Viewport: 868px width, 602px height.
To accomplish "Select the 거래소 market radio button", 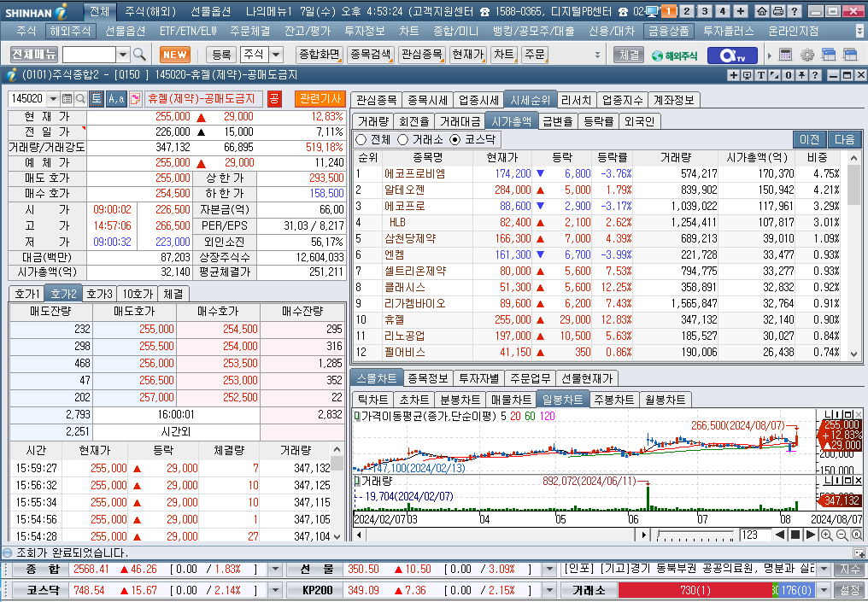I will (x=402, y=139).
